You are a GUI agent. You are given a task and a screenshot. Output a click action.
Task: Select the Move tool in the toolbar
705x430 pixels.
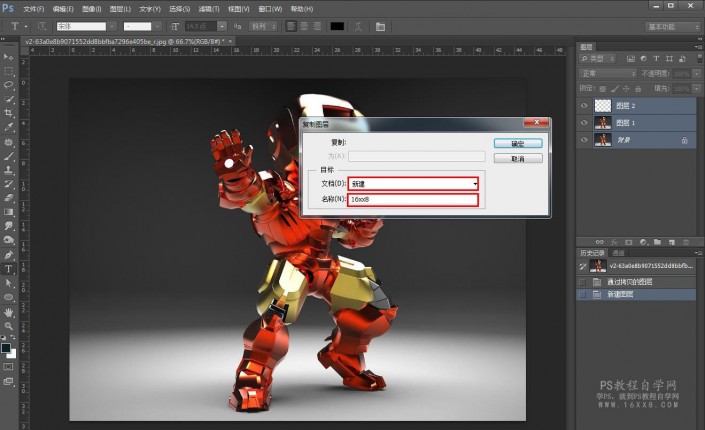(9, 57)
